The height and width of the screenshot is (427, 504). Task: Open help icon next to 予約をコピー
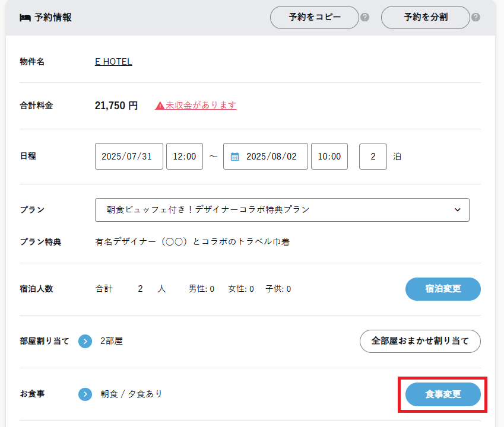point(365,17)
